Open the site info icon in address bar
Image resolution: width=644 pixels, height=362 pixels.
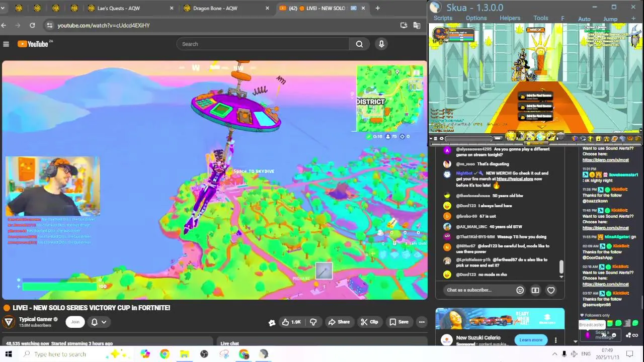click(x=49, y=25)
